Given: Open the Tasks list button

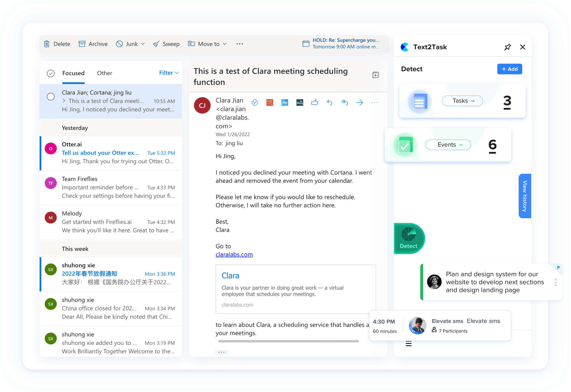Looking at the screenshot, I should tap(462, 101).
